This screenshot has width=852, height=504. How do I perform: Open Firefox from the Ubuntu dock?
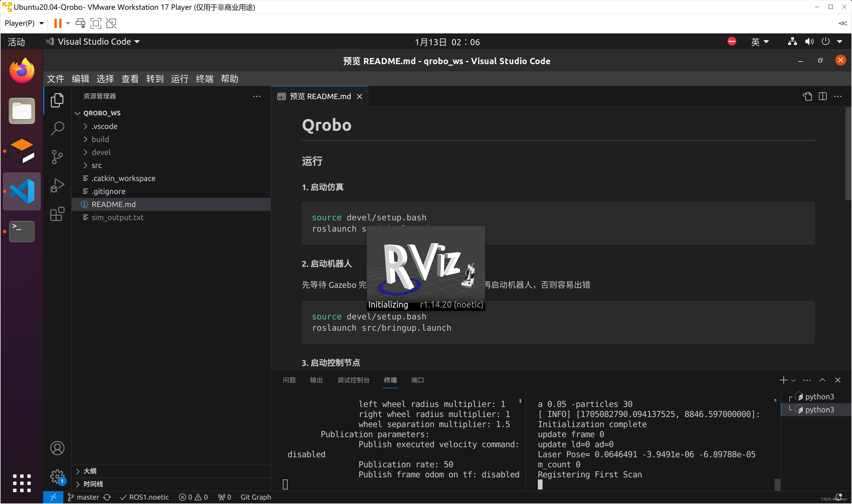22,70
